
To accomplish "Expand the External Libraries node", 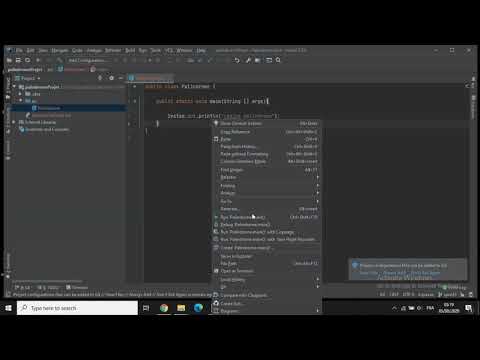I will click(x=14, y=122).
